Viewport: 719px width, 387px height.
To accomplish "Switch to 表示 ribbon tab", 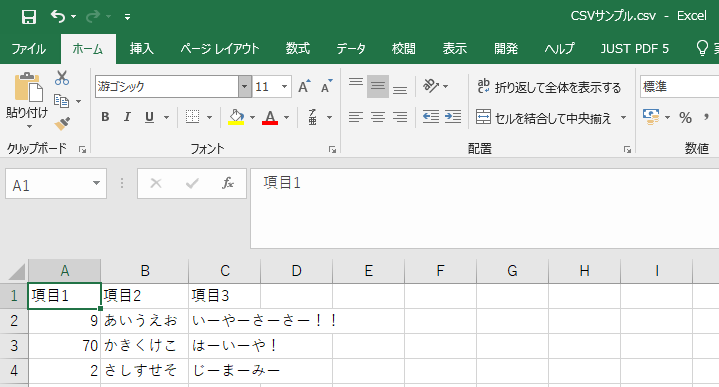I will pyautogui.click(x=454, y=49).
